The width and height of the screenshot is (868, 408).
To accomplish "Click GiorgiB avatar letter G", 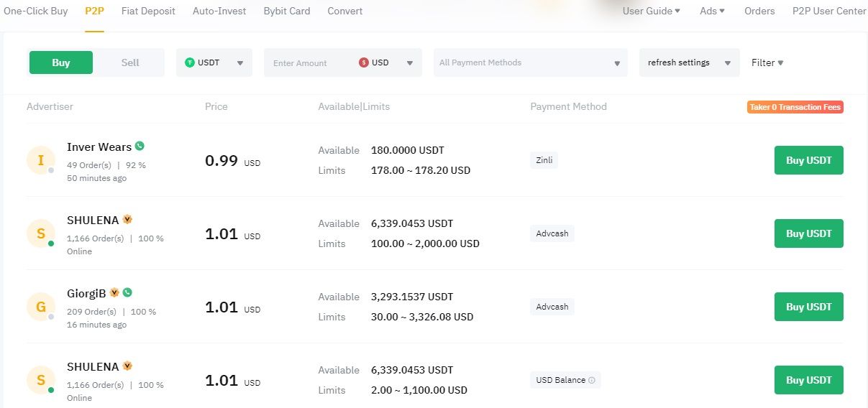I will [41, 307].
